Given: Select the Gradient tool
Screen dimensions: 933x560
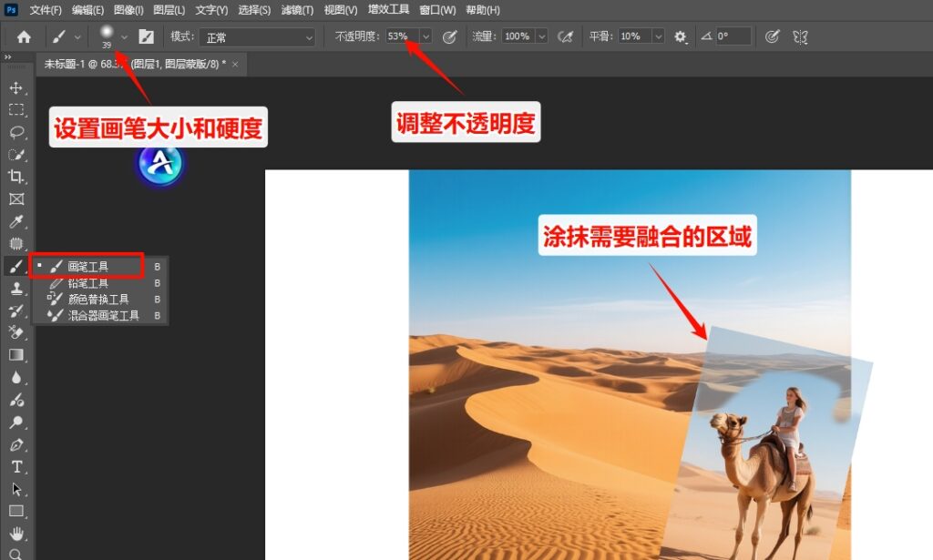Looking at the screenshot, I should (15, 354).
